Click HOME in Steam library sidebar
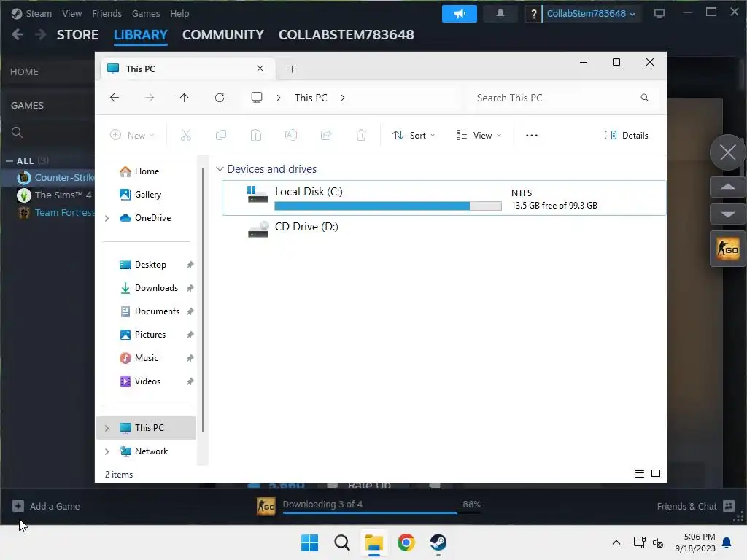Viewport: 747px width, 560px height. coord(24,72)
